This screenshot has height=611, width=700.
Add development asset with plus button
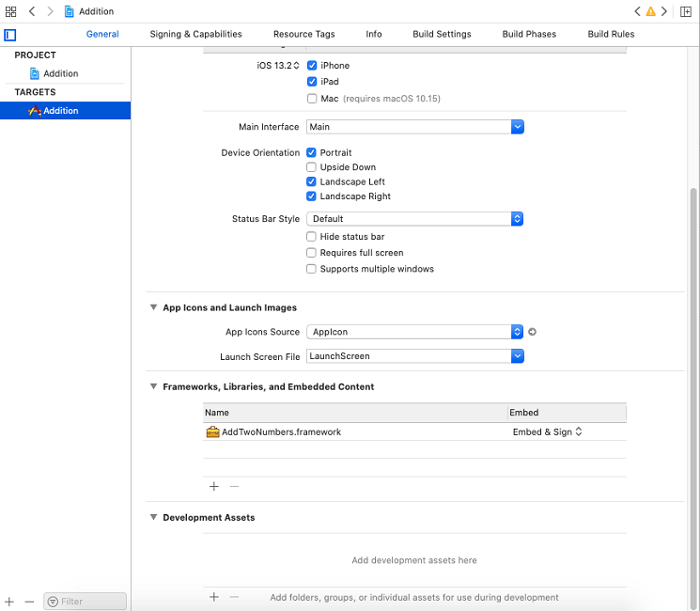click(214, 597)
